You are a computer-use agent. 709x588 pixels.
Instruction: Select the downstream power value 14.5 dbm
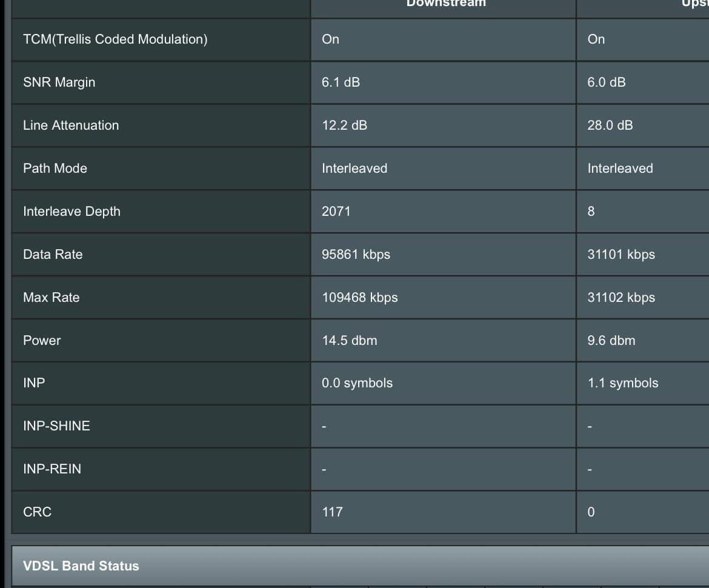pos(349,341)
